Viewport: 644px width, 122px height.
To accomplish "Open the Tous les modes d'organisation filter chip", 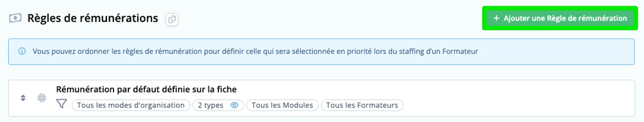I will tap(131, 105).
